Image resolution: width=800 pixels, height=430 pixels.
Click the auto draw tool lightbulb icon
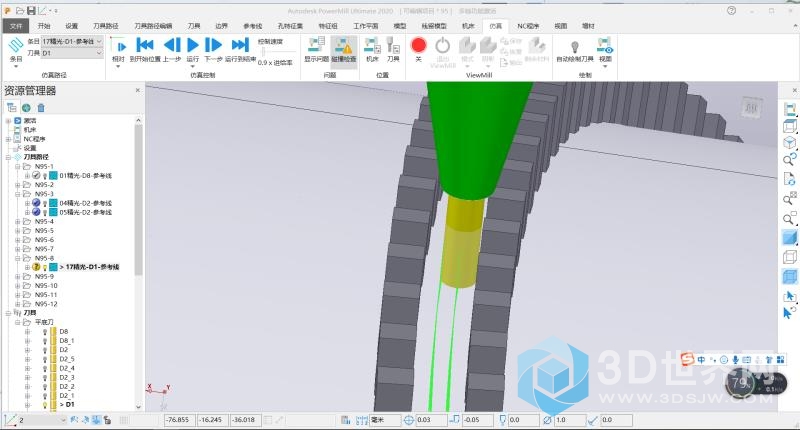click(x=574, y=47)
